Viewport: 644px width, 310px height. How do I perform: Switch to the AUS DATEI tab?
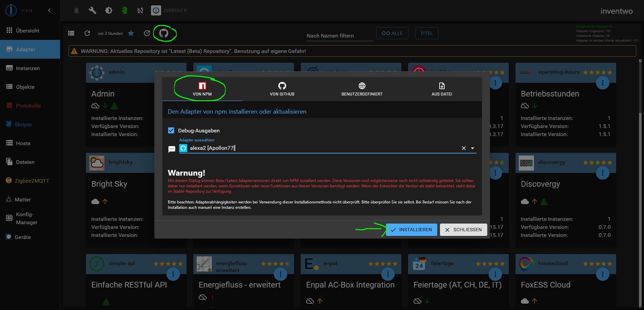[x=442, y=89]
